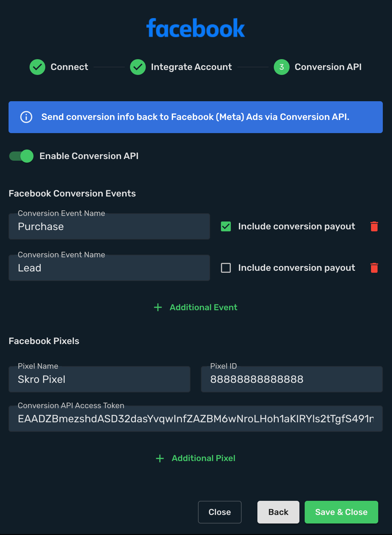Click the Save & Close button
The image size is (392, 535).
[341, 512]
